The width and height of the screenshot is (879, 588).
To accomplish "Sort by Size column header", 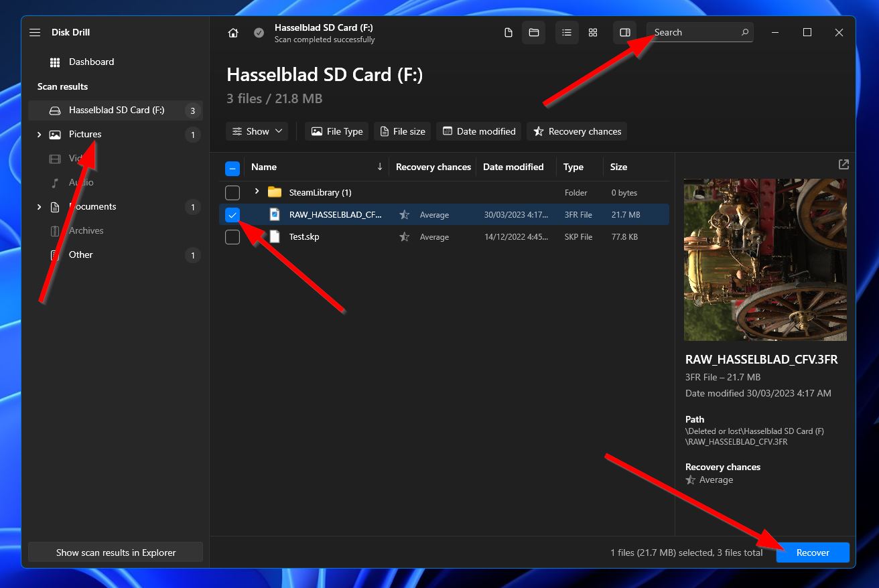I will (618, 167).
